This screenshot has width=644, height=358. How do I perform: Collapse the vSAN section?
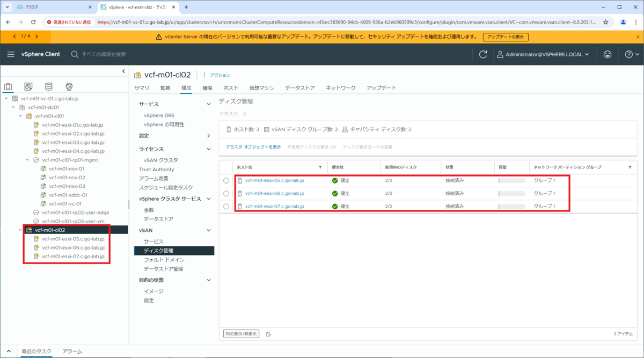[x=209, y=230]
